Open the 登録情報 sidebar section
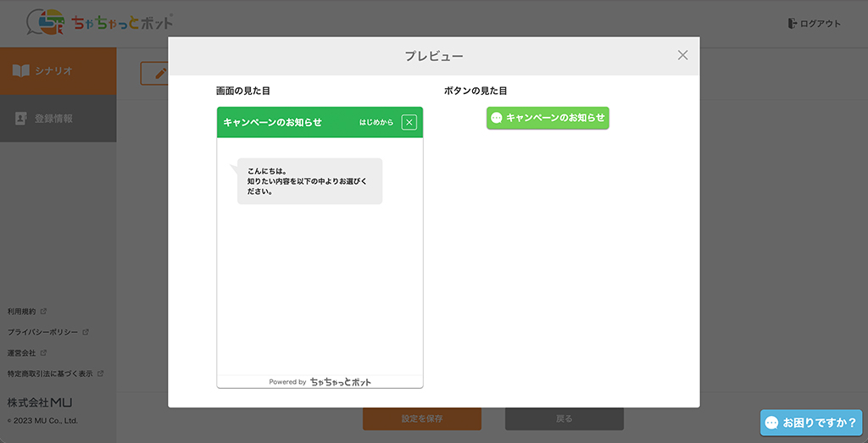The width and height of the screenshot is (868, 443). point(58,119)
